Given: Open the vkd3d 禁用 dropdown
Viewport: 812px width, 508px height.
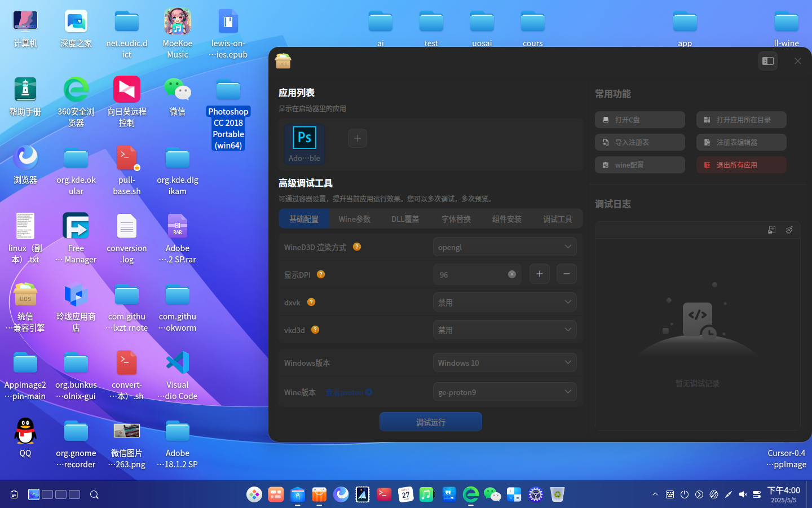Looking at the screenshot, I should 505,330.
